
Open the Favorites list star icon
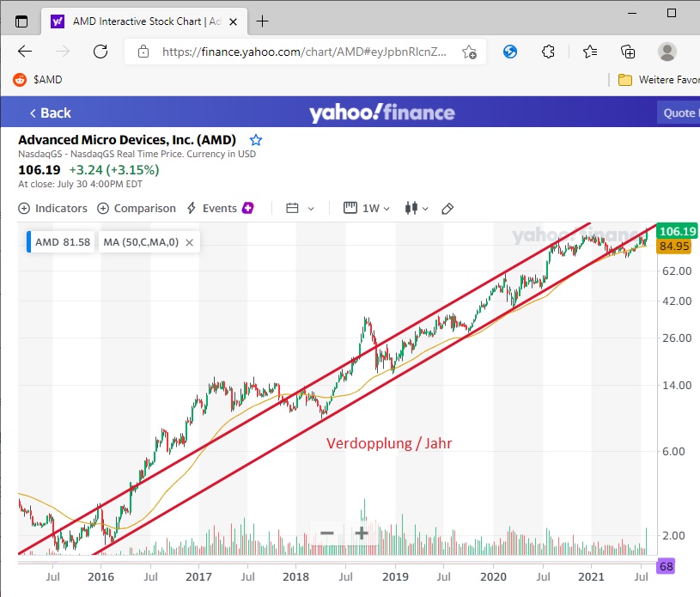click(589, 52)
